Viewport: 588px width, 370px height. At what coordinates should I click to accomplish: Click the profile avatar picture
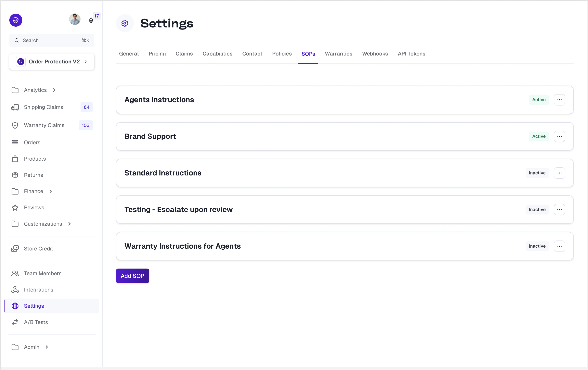(x=75, y=19)
